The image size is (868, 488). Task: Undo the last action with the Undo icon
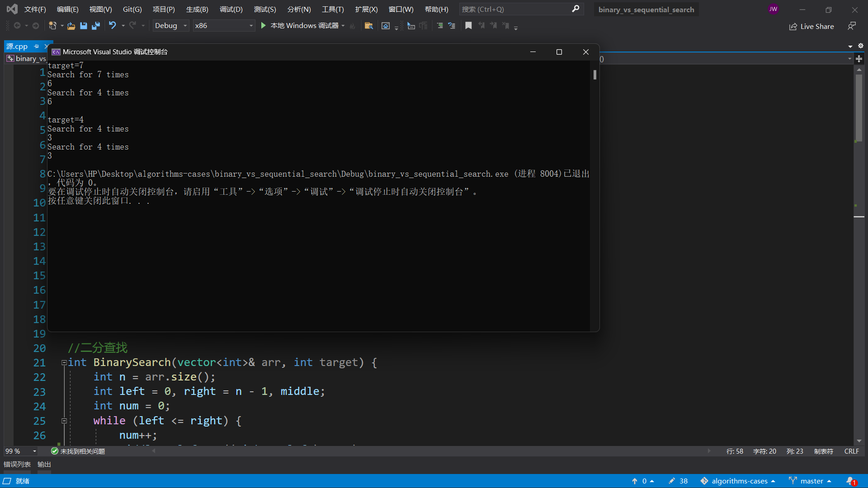tap(113, 26)
